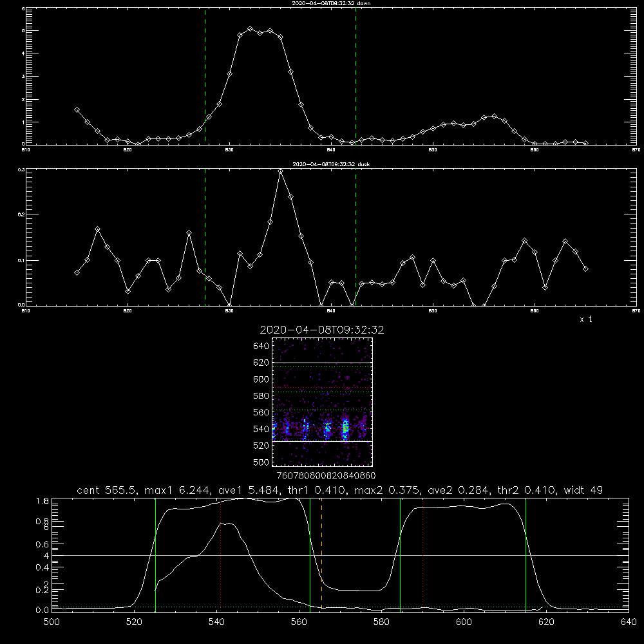This screenshot has height=644, width=644.
Task: Click the x-axis label string '760780800820840860' under spectrogram
Action: pos(327,475)
